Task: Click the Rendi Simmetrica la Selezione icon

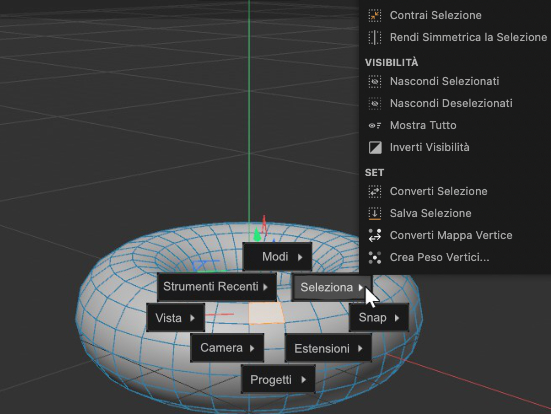Action: pos(375,37)
